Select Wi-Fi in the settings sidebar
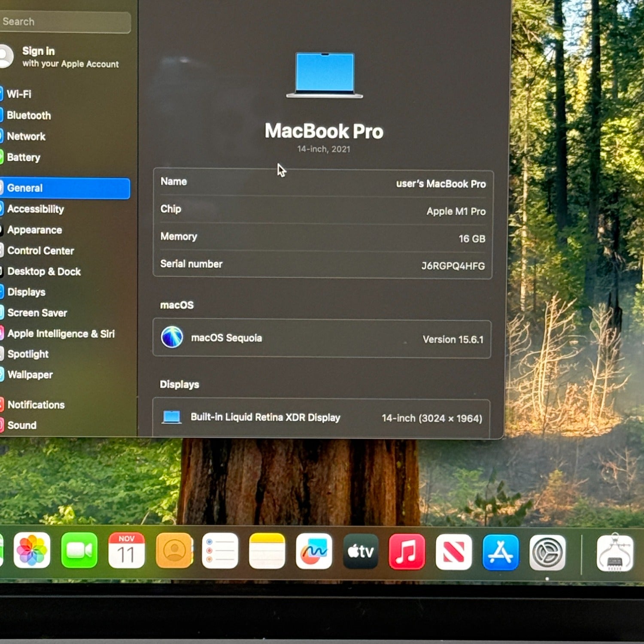Viewport: 644px width, 644px height. [19, 94]
